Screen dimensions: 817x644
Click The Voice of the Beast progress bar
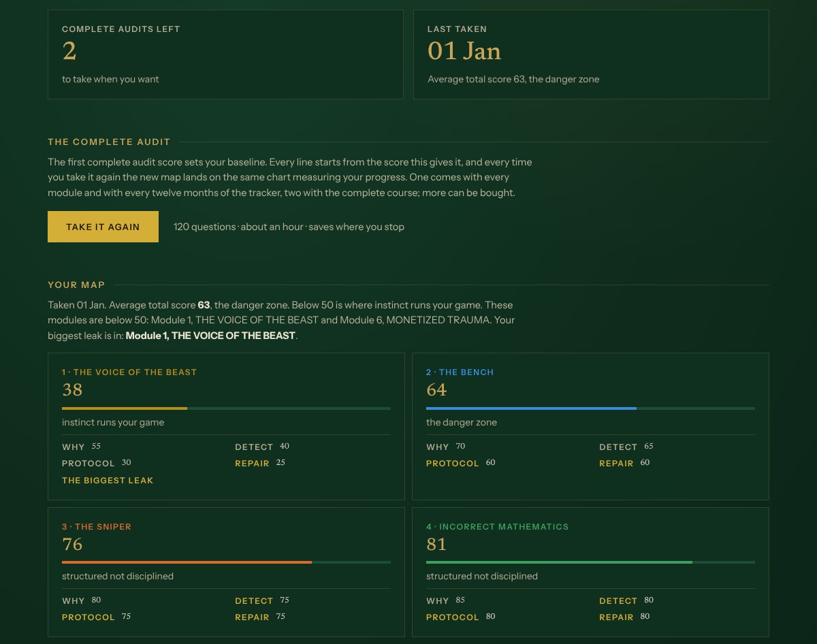tap(226, 408)
